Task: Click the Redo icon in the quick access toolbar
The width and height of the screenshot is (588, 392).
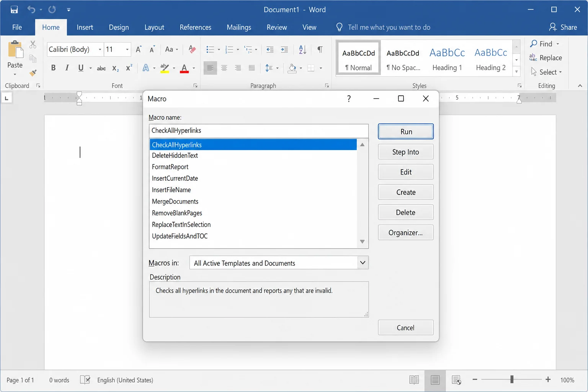Action: [x=52, y=10]
